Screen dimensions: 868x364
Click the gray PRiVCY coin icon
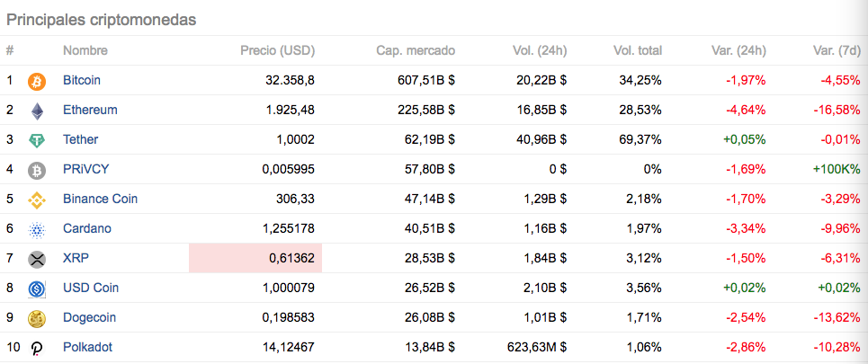tap(37, 171)
